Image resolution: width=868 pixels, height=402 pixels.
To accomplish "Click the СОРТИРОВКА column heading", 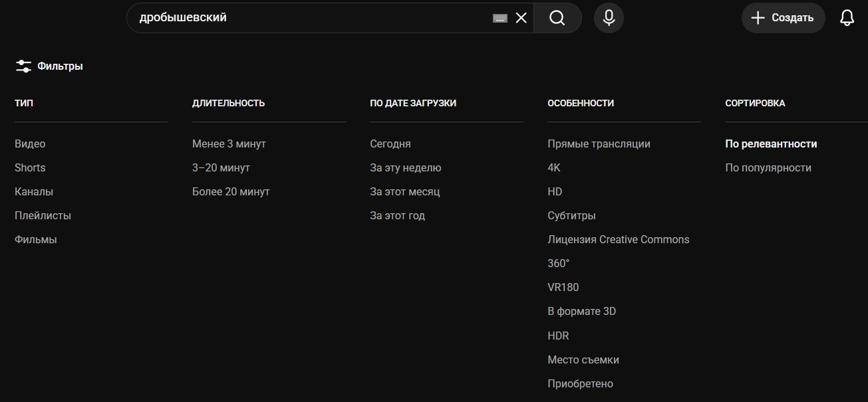I will point(755,103).
